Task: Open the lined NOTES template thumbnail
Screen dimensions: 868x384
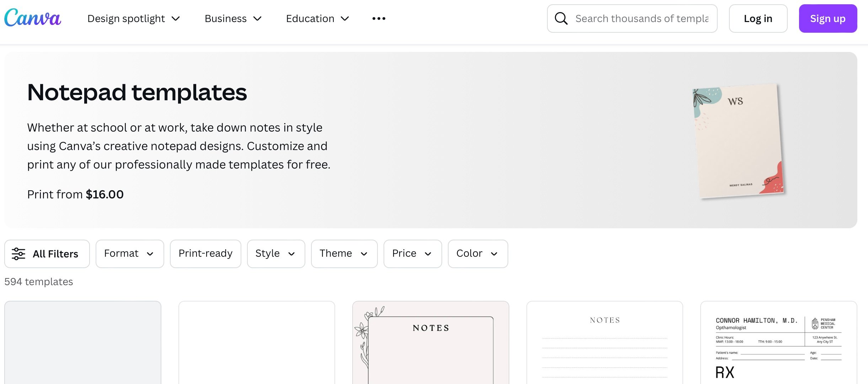Action: pyautogui.click(x=604, y=343)
